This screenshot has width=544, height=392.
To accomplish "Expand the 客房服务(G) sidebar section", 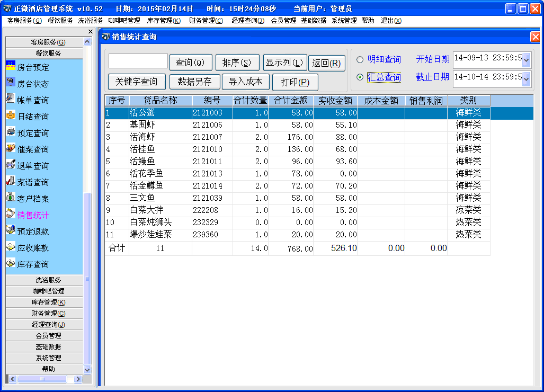I will [x=44, y=42].
